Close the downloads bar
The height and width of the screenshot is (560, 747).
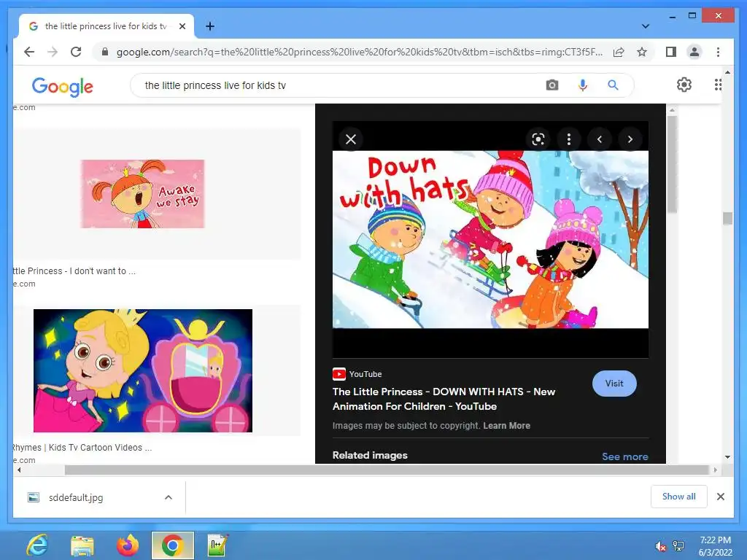721,497
